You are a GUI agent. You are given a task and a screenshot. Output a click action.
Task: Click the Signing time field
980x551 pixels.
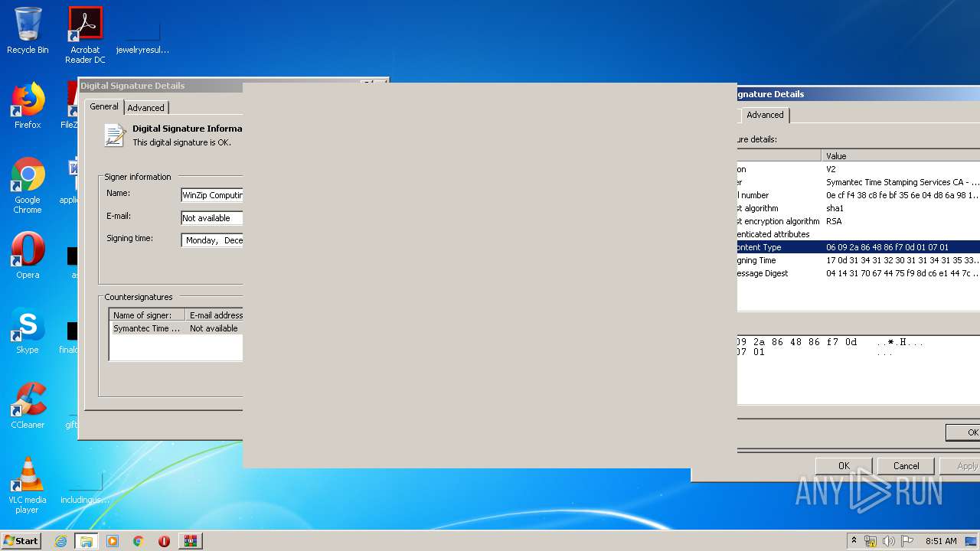212,240
